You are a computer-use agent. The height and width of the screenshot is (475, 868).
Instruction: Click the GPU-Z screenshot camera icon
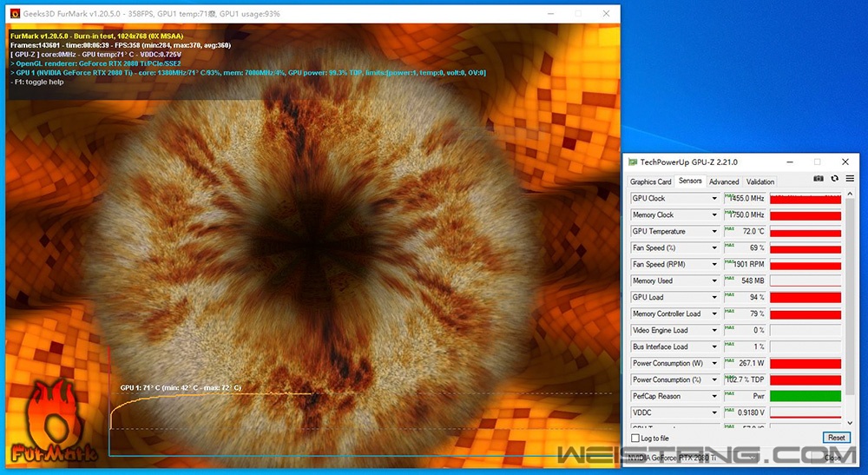[818, 179]
